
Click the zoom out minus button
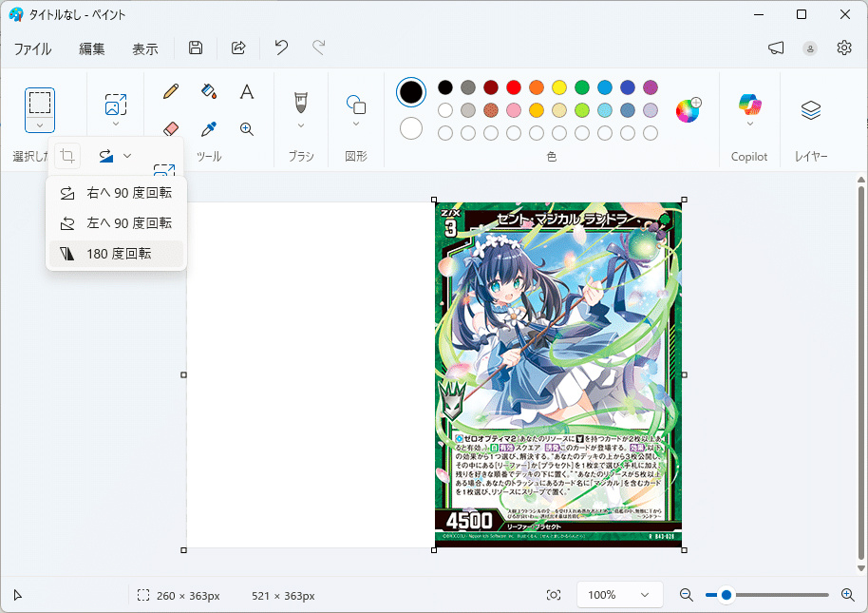click(x=686, y=594)
